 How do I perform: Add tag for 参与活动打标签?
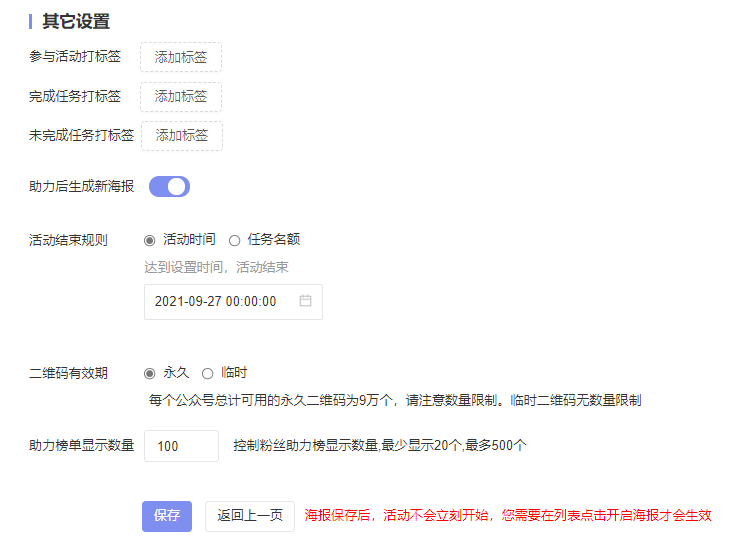(x=181, y=57)
